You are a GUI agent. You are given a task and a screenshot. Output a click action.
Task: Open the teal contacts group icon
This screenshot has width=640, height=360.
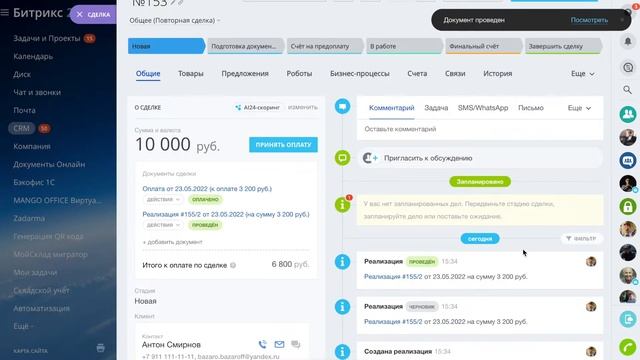(628, 114)
